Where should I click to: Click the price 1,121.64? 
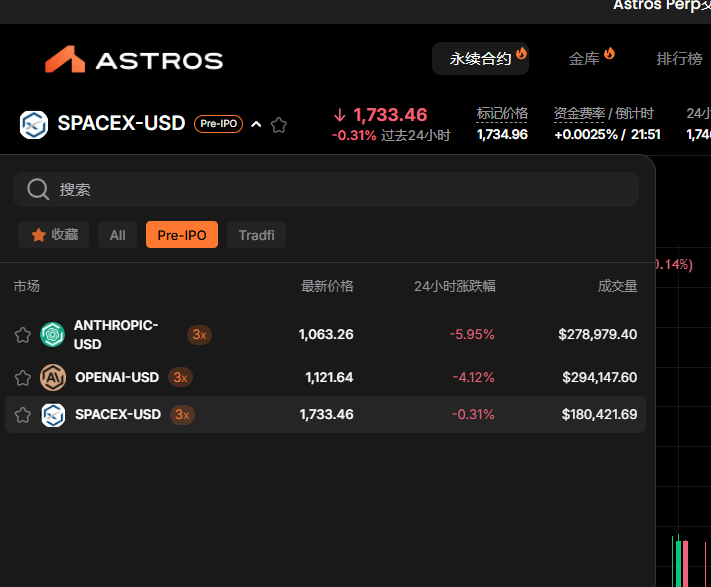click(329, 377)
